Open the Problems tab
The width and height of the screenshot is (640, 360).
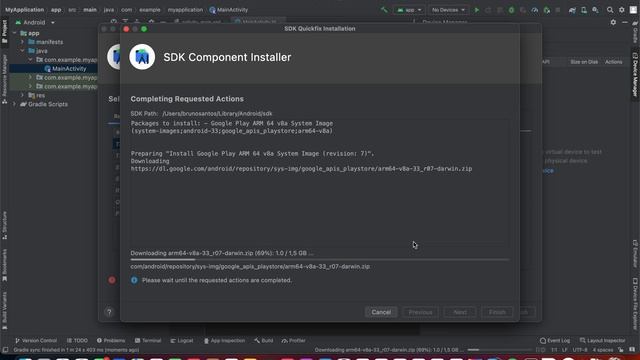pos(111,340)
